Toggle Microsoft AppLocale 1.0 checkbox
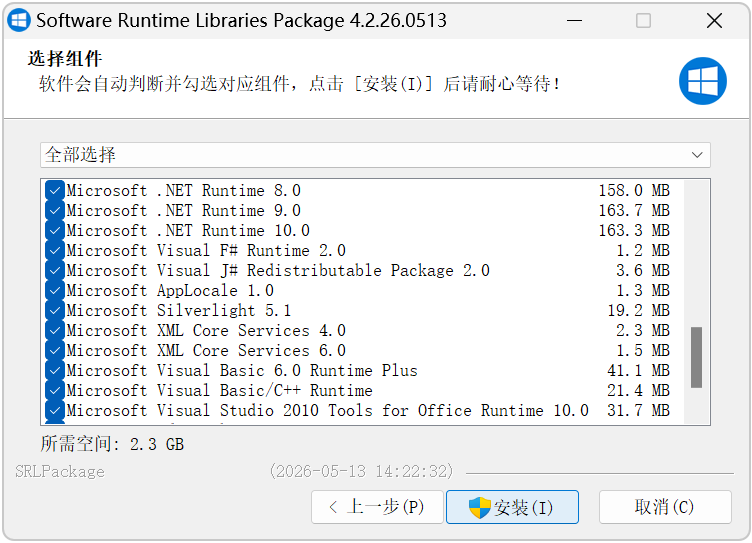The width and height of the screenshot is (752, 543). pyautogui.click(x=55, y=291)
